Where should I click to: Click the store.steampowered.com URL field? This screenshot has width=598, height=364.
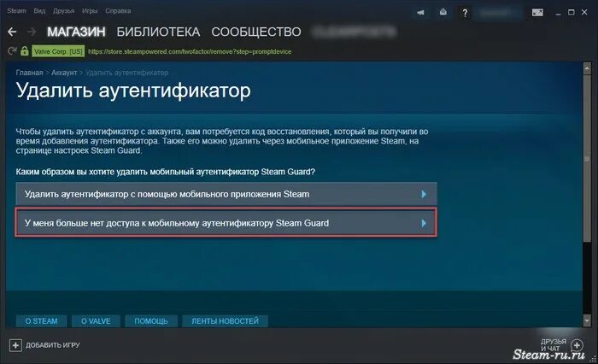190,51
